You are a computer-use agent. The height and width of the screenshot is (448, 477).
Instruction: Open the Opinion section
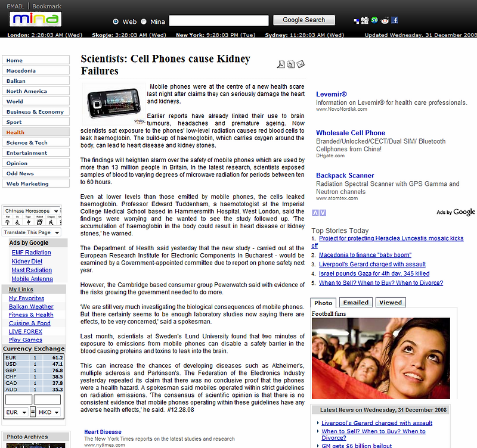pyautogui.click(x=36, y=163)
